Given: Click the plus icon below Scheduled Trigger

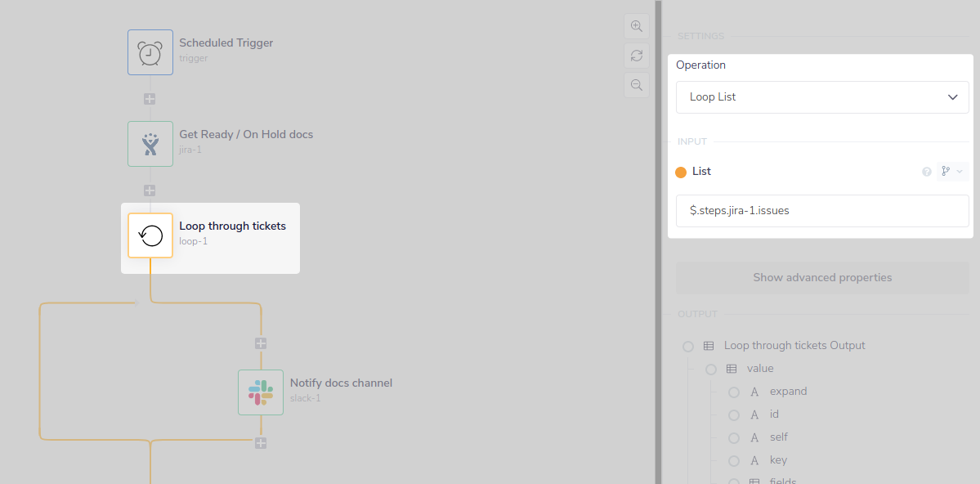Looking at the screenshot, I should pos(149,98).
